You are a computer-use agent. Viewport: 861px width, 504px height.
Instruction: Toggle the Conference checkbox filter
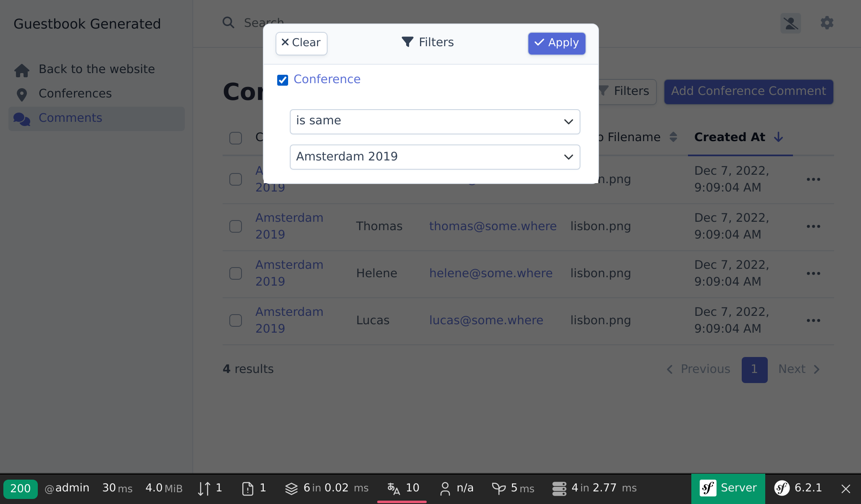pos(283,80)
